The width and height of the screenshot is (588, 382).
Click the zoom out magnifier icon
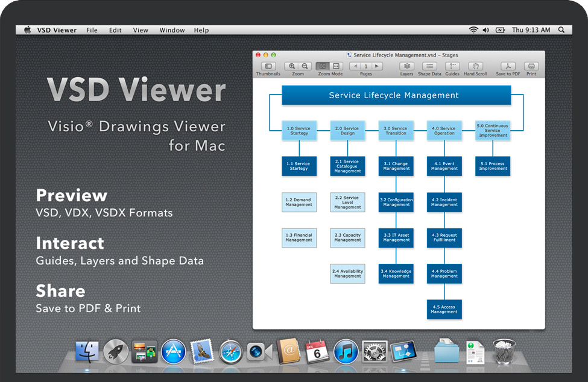point(305,66)
